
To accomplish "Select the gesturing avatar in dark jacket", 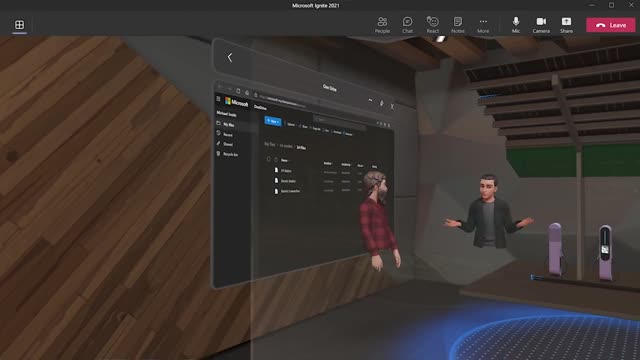I will tap(489, 212).
